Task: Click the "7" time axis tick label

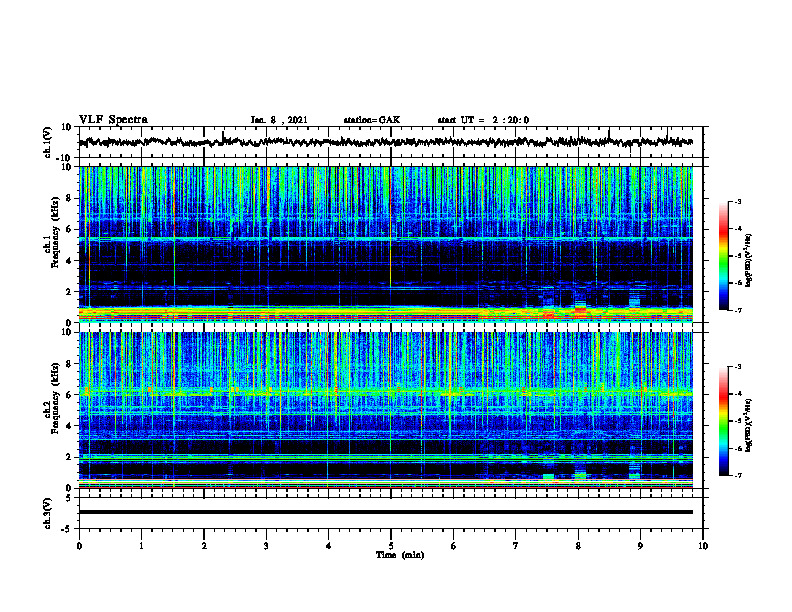Action: [516, 546]
